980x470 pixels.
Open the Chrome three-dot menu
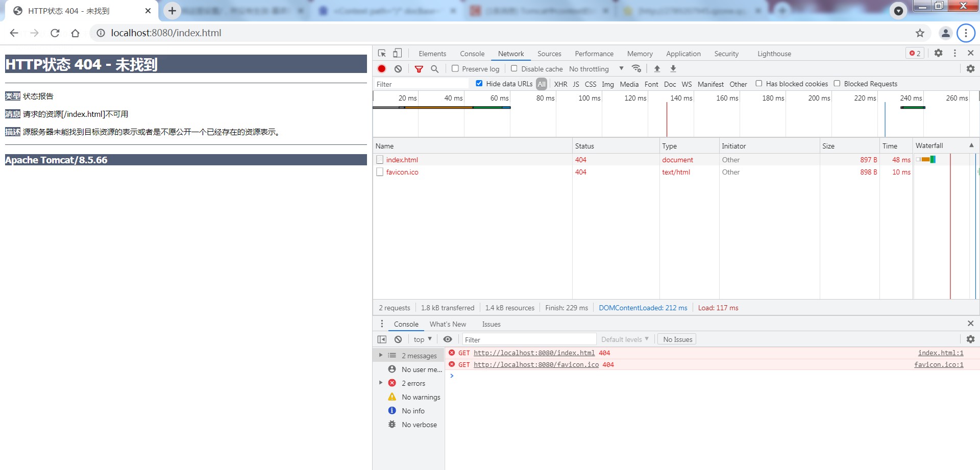(x=966, y=33)
